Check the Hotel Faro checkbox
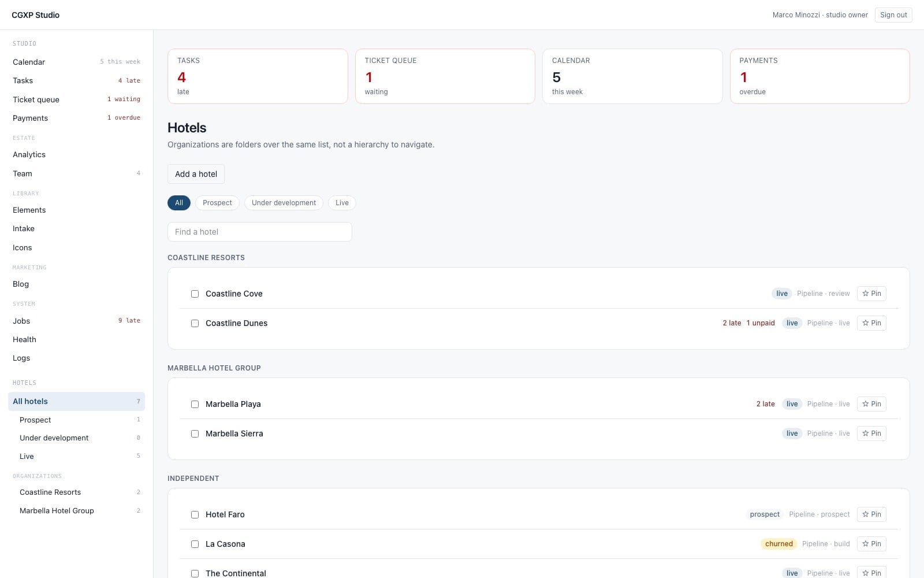This screenshot has height=578, width=924. point(195,514)
